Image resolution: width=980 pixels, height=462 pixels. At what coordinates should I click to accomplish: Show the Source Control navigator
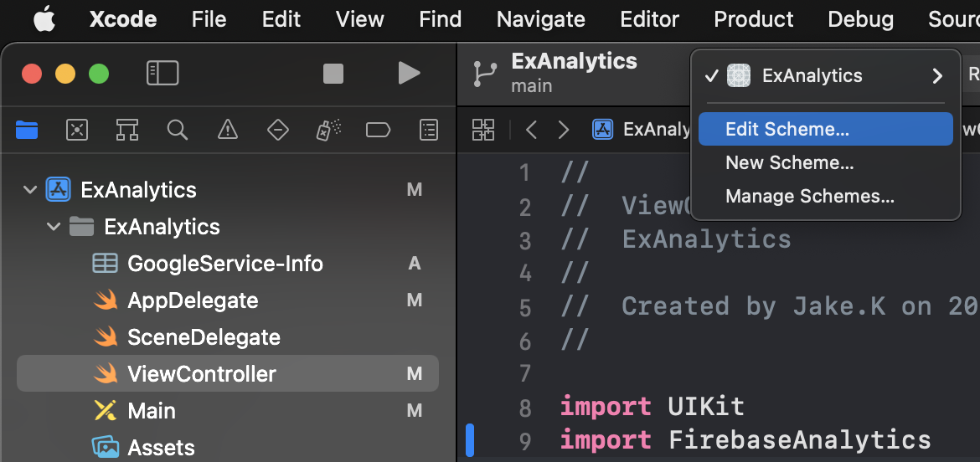(77, 130)
